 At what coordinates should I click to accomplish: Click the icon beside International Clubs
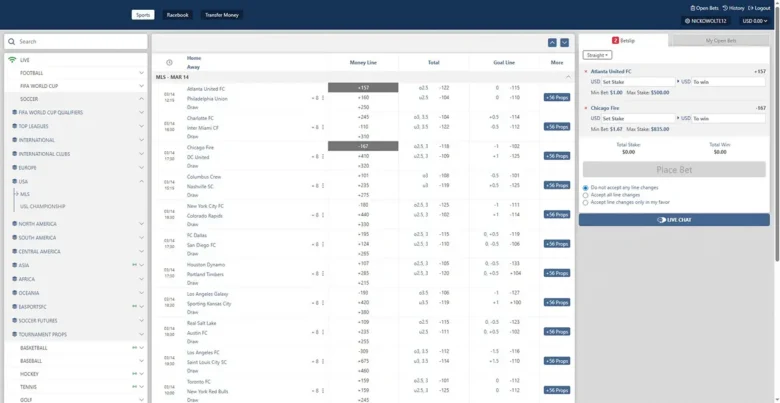[x=14, y=154]
